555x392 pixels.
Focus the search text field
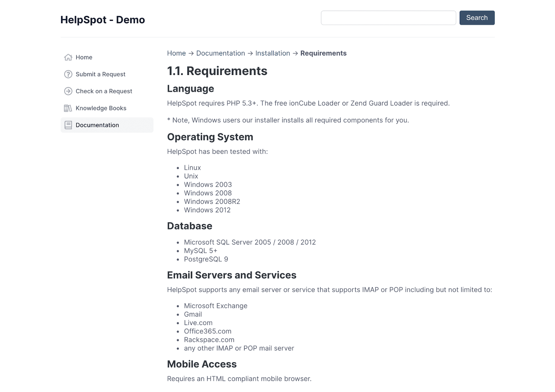[388, 18]
